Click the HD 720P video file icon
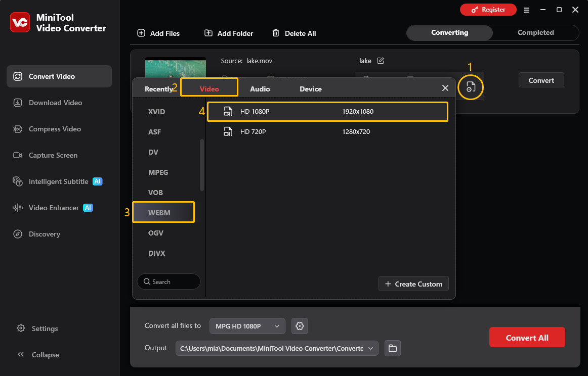Image resolution: width=588 pixels, height=376 pixels. pyautogui.click(x=228, y=132)
